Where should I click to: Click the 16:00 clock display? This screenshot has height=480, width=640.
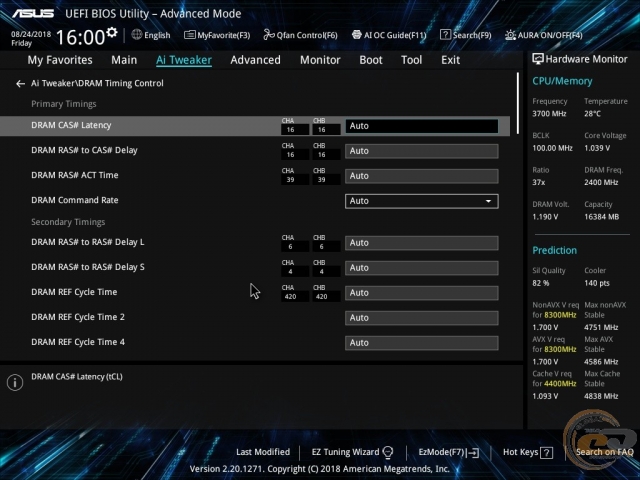point(81,38)
